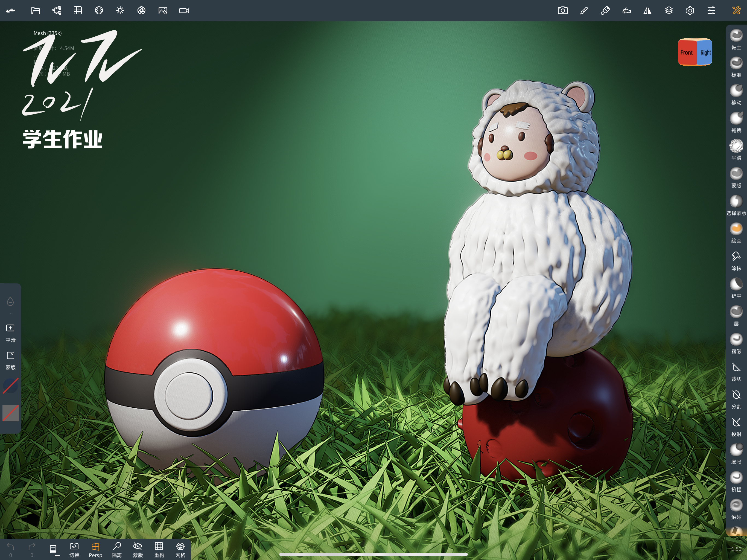The image size is (747, 560).
Task: Open the layers panel icon
Action: 669,10
